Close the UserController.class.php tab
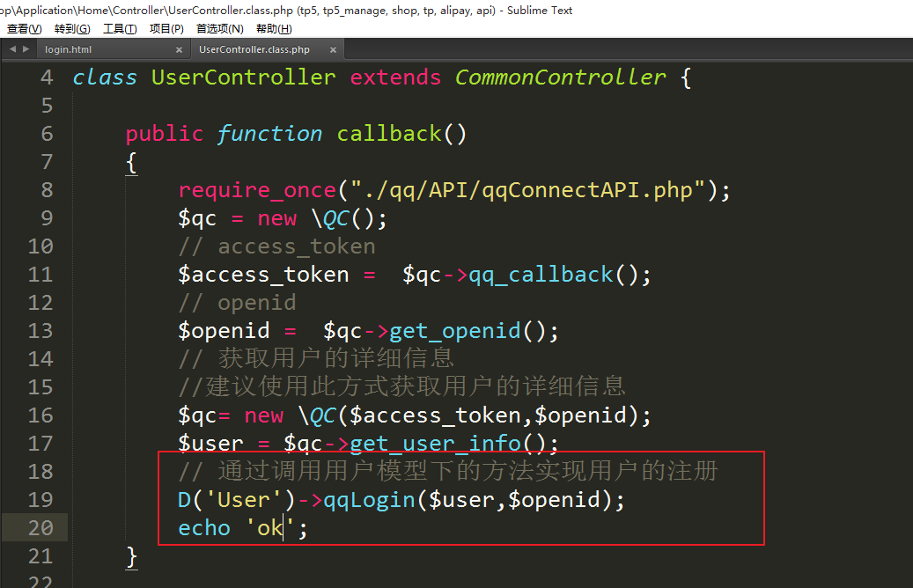The image size is (913, 588). [x=332, y=50]
